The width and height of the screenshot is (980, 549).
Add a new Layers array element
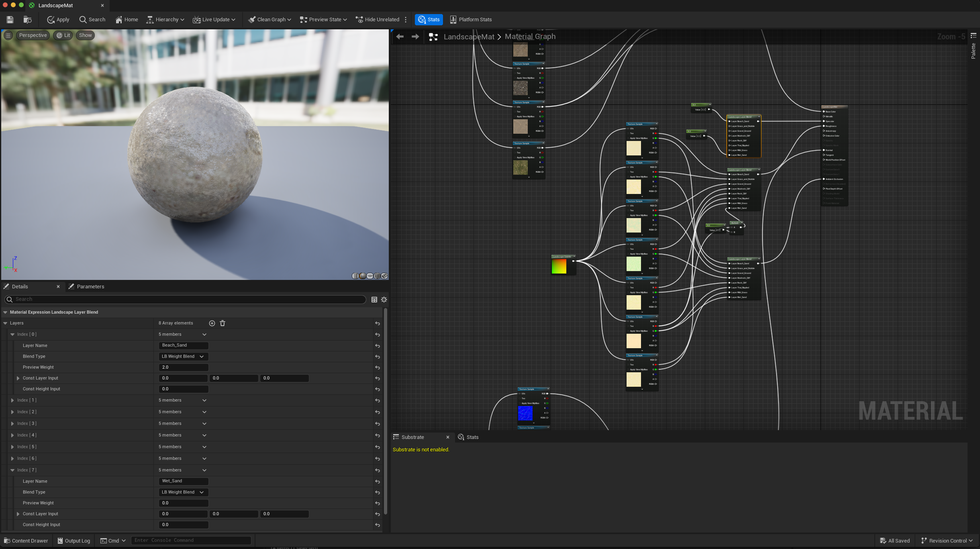pos(212,323)
